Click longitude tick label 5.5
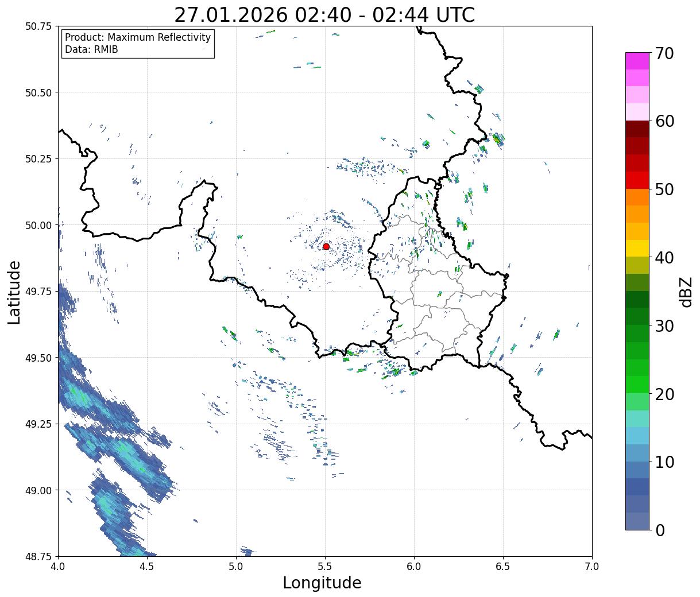Viewport: 700px width, 597px height. (x=325, y=567)
